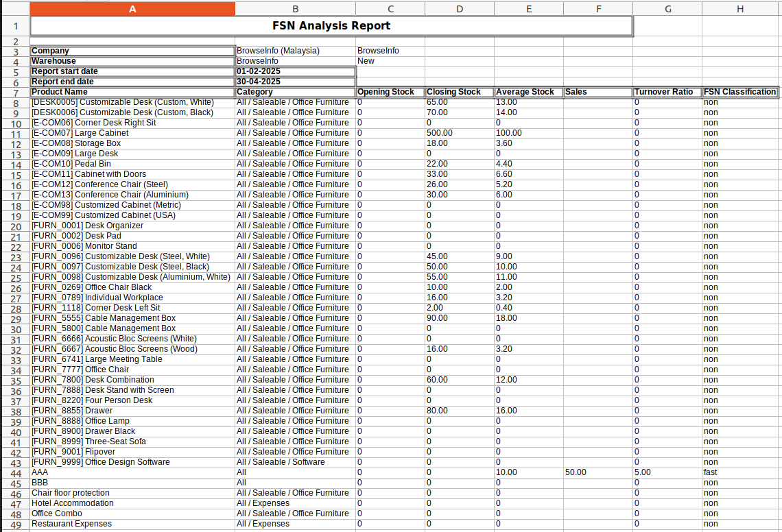Click row header number 7
This screenshot has height=532, width=782.
(15, 93)
